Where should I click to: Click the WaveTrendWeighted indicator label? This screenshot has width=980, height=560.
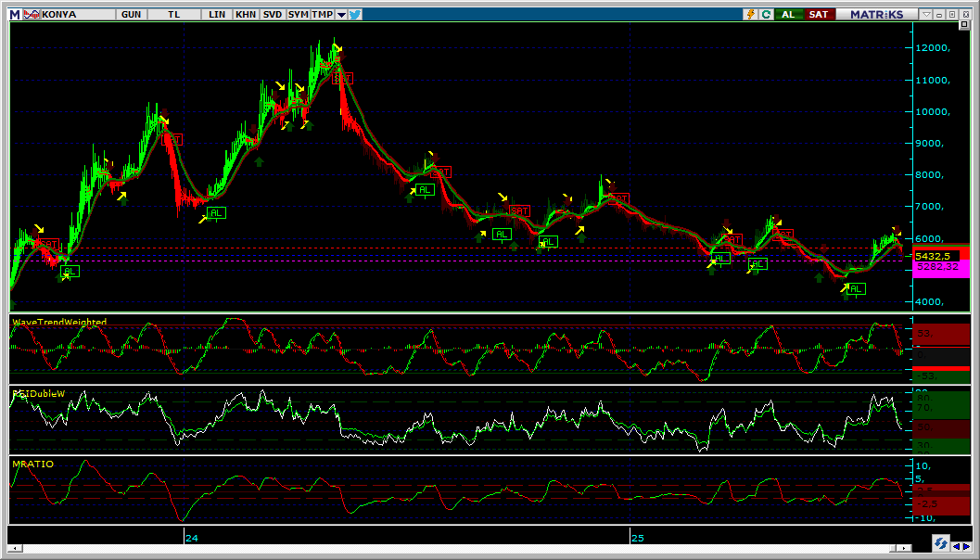point(59,322)
